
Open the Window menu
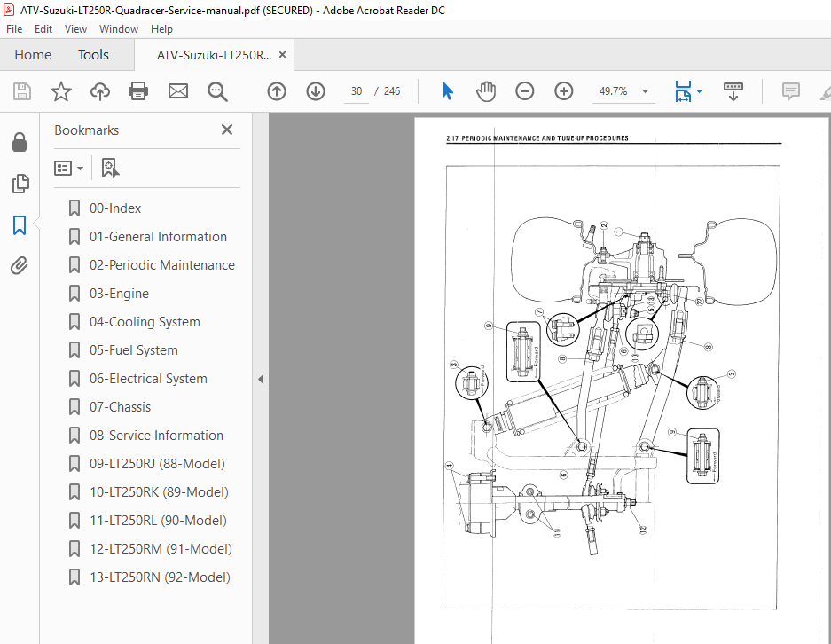tap(119, 29)
